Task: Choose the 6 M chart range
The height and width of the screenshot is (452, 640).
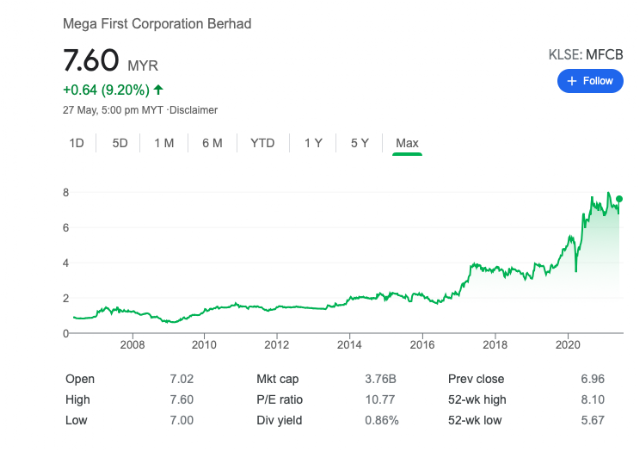Action: tap(212, 143)
